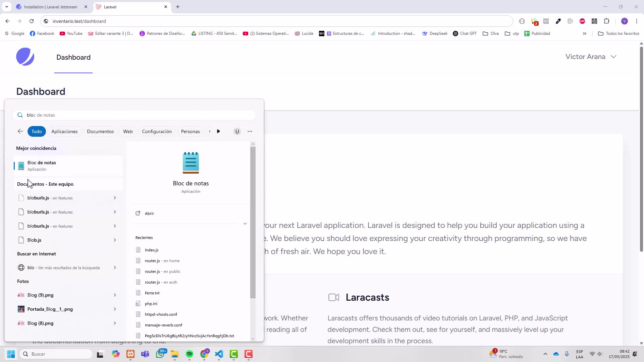Switch to Chrome in the taskbar
644x362 pixels.
(204, 354)
